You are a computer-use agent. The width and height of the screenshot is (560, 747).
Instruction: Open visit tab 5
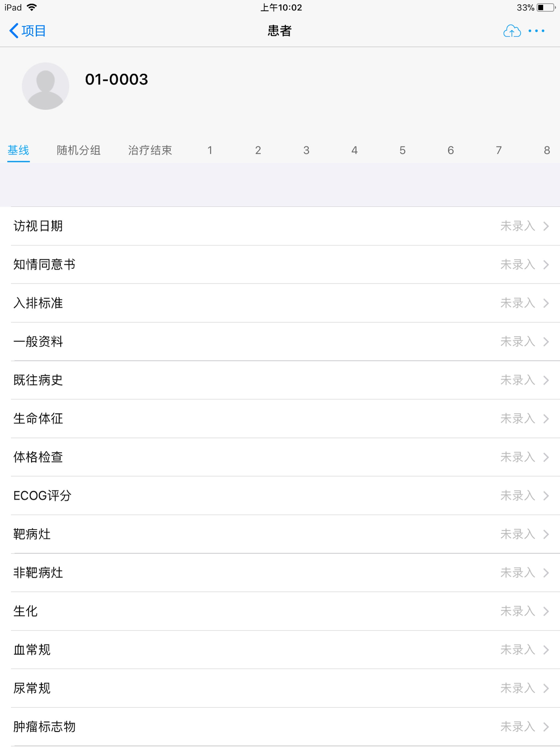(402, 150)
